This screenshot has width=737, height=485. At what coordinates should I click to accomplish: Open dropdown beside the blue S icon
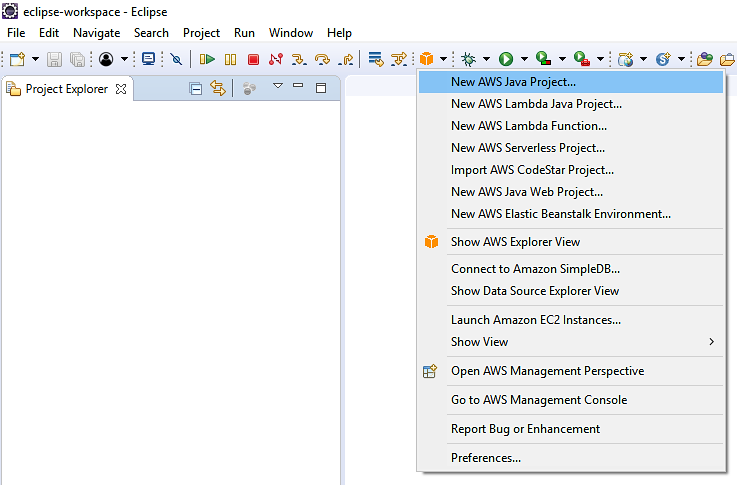681,59
